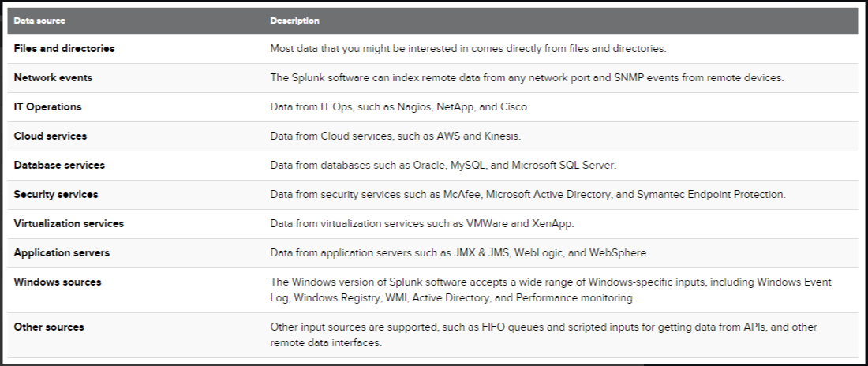Select the IT Operations row label
The image size is (868, 366).
pos(47,107)
